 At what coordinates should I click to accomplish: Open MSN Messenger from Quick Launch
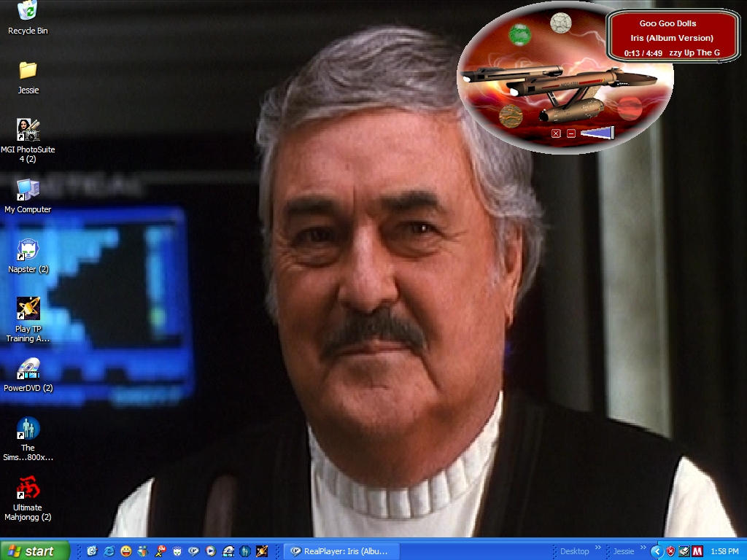[x=143, y=551]
